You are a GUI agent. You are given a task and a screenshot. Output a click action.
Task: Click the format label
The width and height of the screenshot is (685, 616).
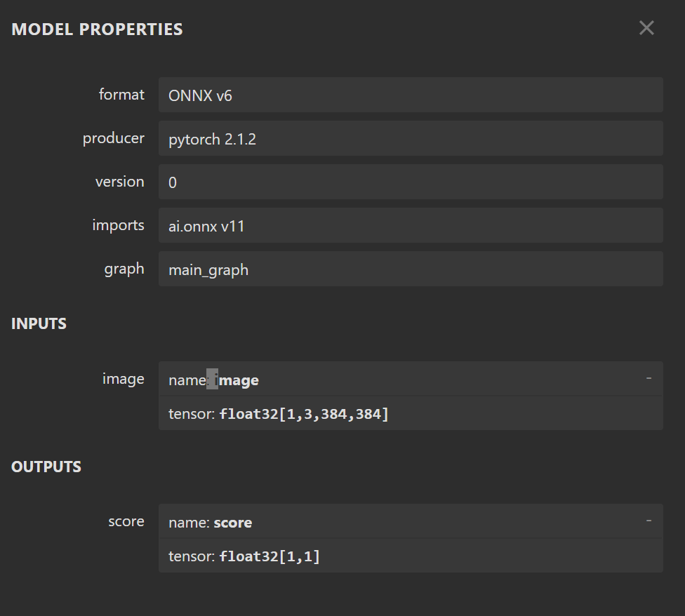[121, 94]
